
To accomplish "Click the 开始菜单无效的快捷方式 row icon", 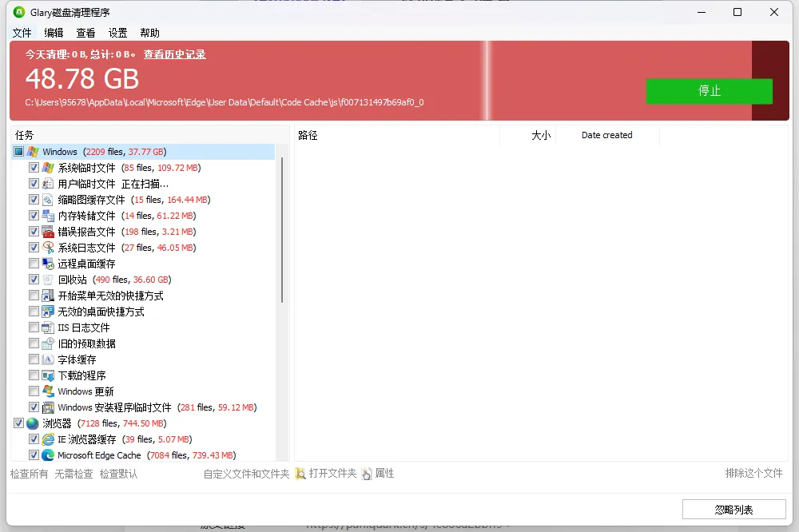I will [48, 296].
